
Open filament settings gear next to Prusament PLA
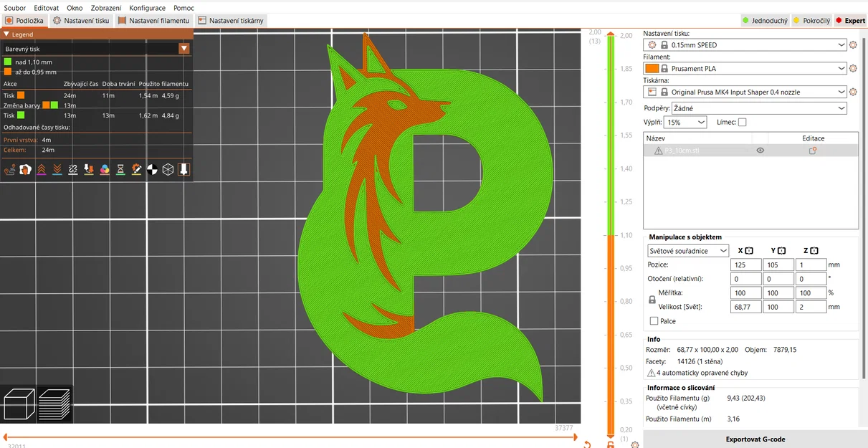(x=853, y=69)
